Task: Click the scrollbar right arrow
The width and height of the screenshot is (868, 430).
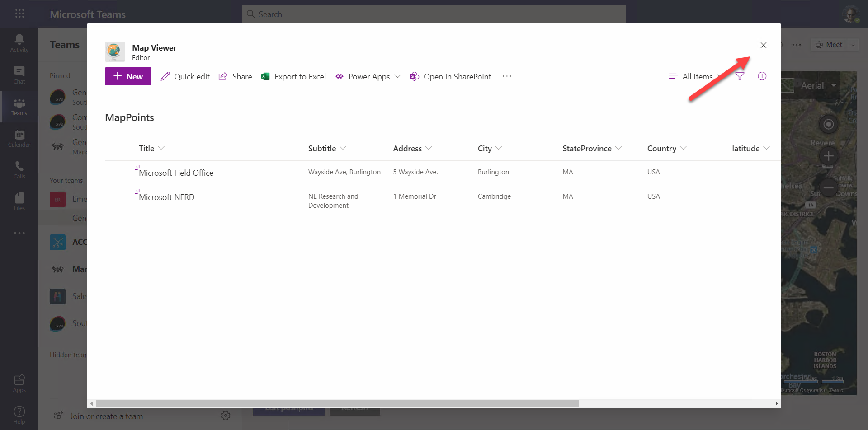Action: click(777, 403)
